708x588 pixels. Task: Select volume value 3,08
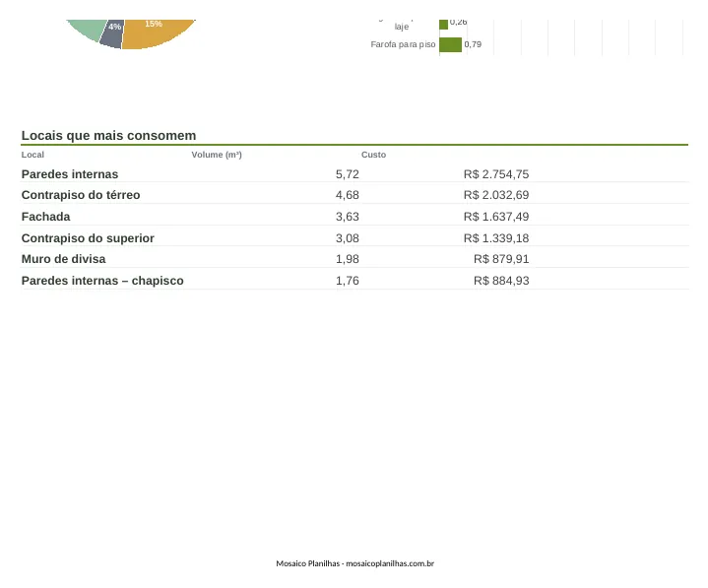(348, 238)
